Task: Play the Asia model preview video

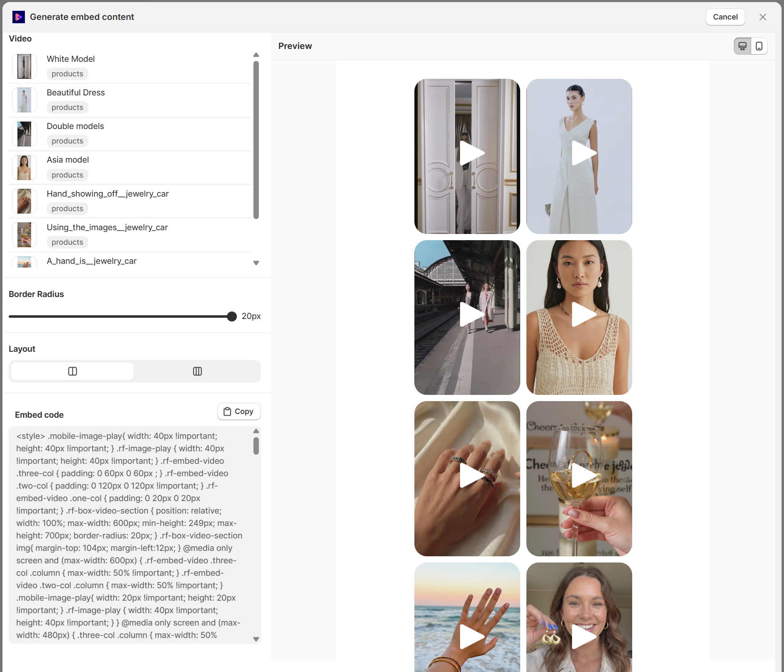Action: point(584,314)
